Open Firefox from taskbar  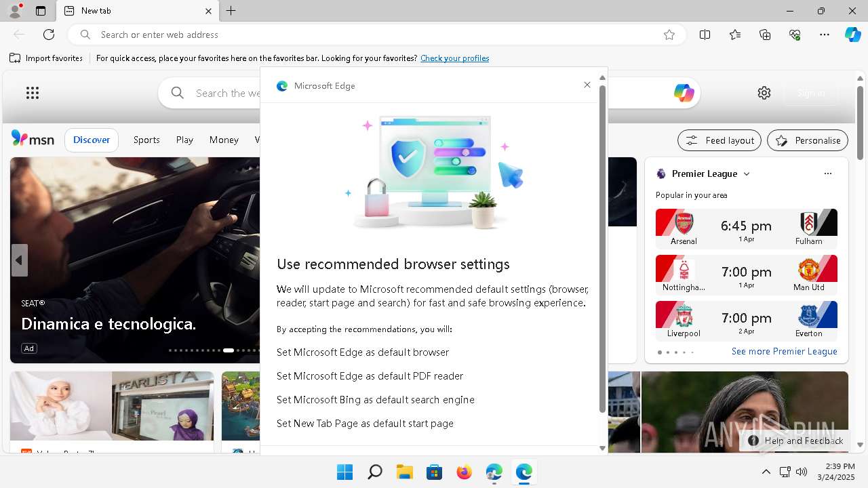[x=464, y=472]
